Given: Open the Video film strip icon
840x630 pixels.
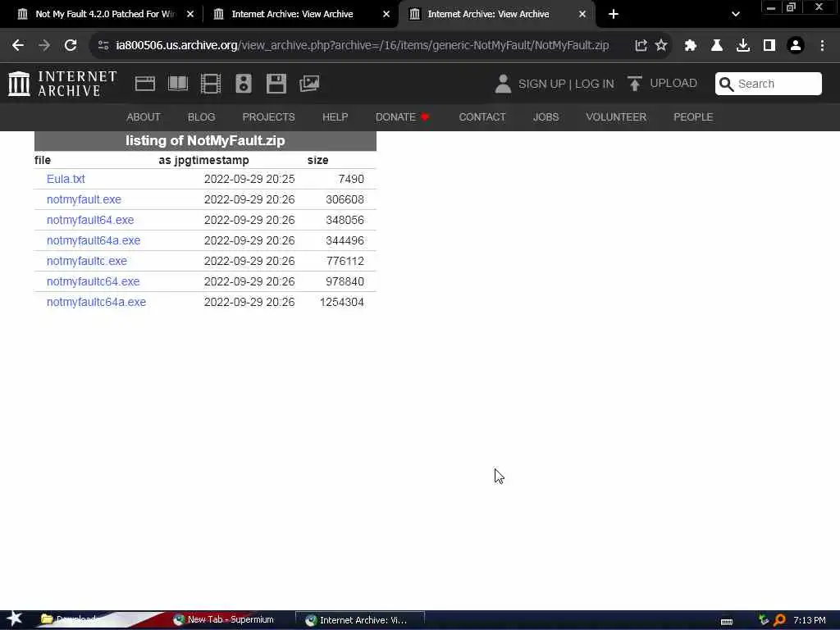Looking at the screenshot, I should point(211,84).
